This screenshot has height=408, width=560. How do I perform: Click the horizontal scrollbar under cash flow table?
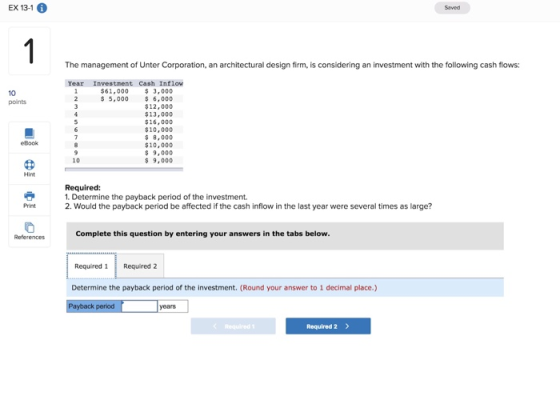coord(124,169)
